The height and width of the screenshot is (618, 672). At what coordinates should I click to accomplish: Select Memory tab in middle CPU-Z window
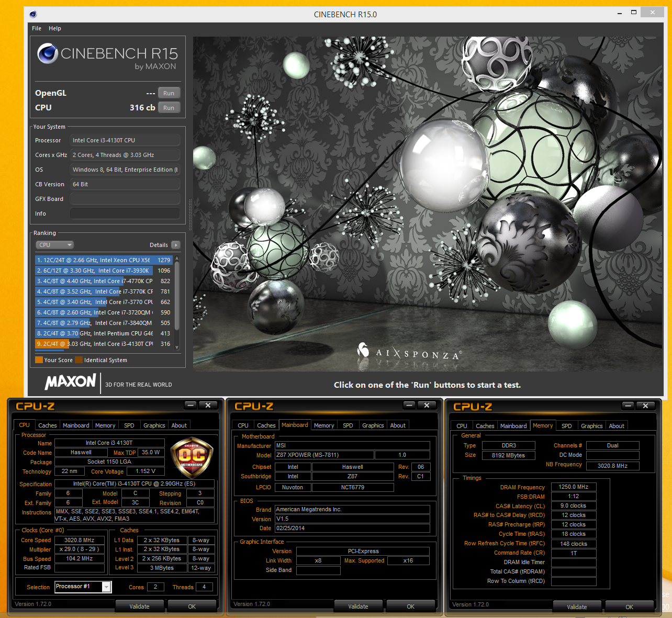(324, 425)
